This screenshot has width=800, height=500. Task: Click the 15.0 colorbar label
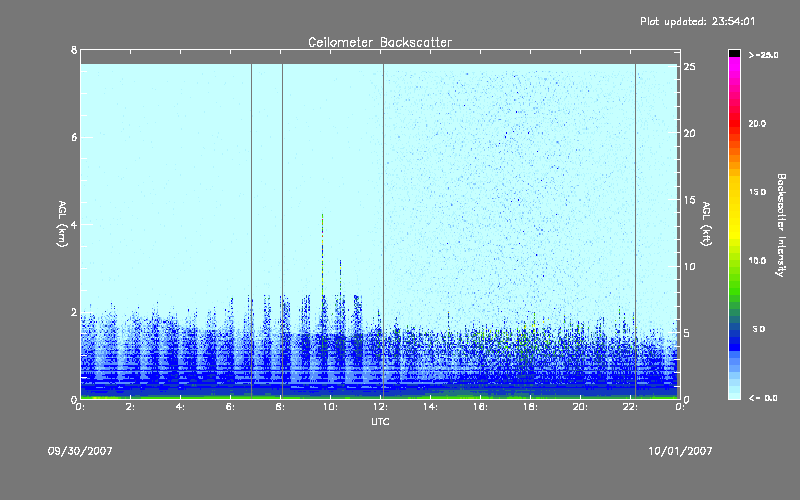pos(757,192)
